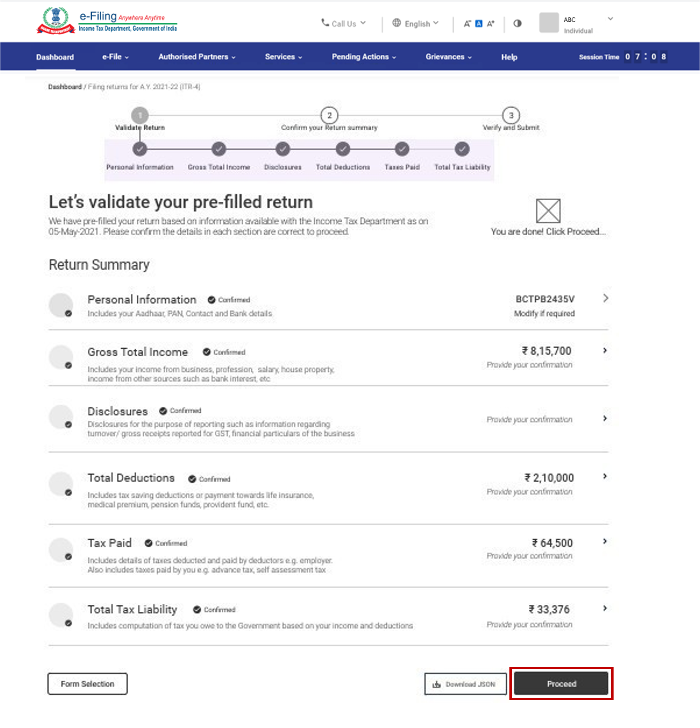
Task: Click the amount ₹ 64,500
Action: [x=552, y=543]
